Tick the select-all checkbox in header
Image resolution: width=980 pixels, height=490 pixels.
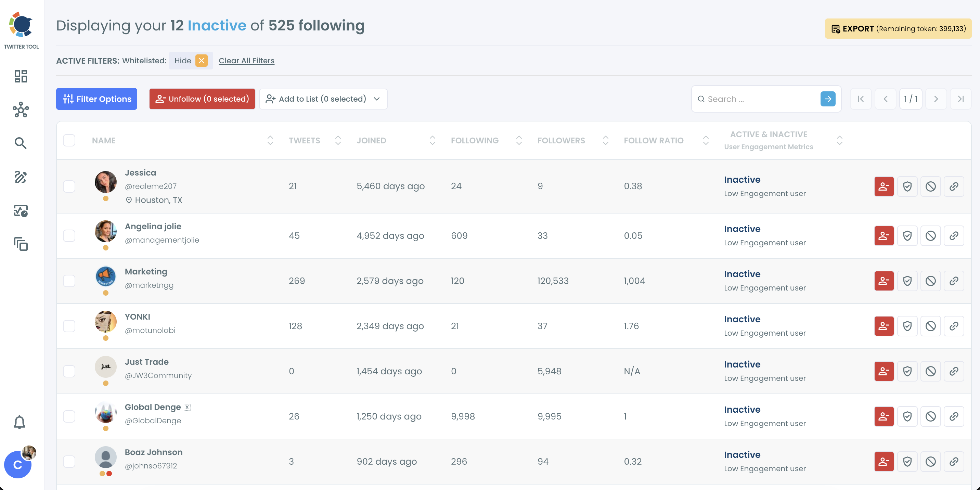tap(69, 140)
